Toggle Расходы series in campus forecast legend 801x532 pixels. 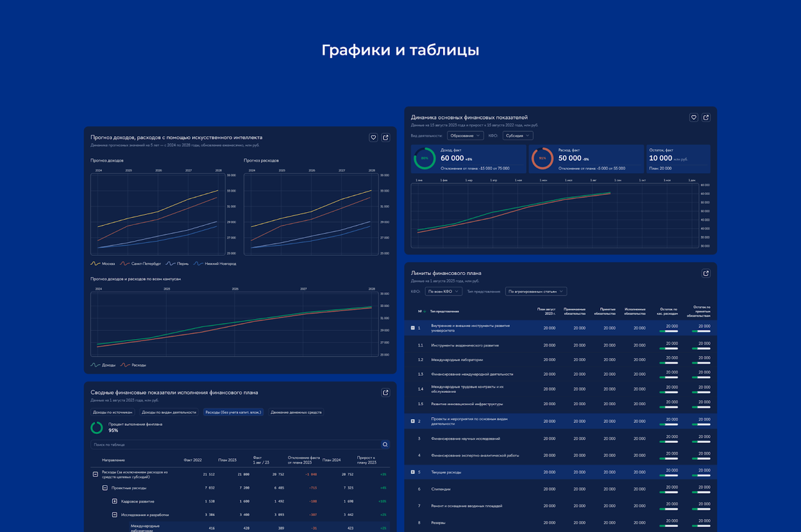tap(133, 365)
